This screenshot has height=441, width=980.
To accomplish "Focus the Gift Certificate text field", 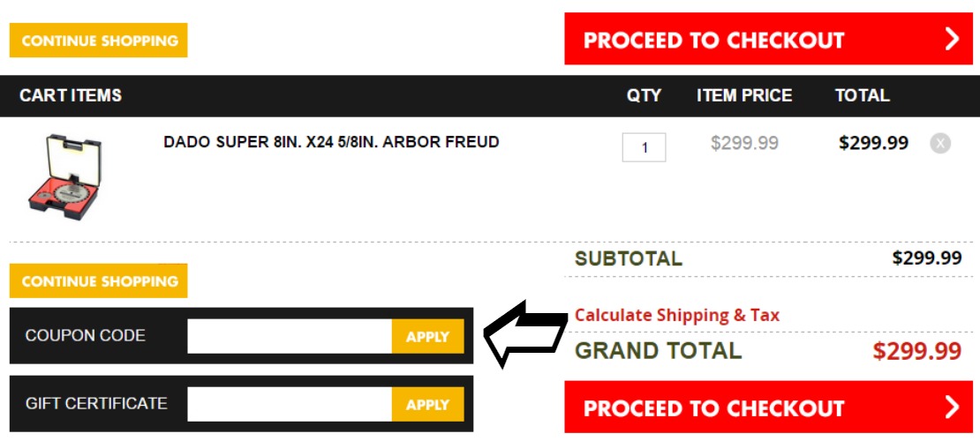I will [x=290, y=404].
